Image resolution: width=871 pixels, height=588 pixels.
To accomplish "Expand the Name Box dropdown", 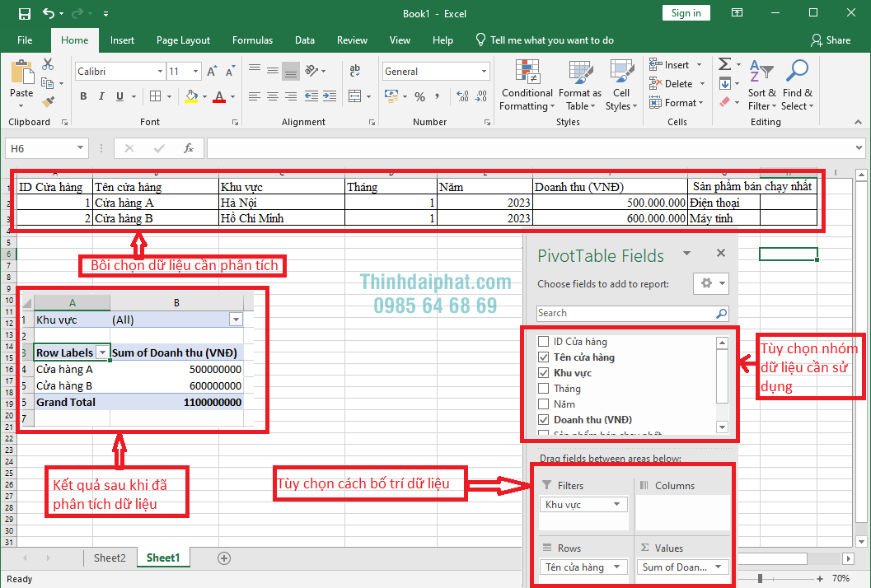I will tap(80, 148).
